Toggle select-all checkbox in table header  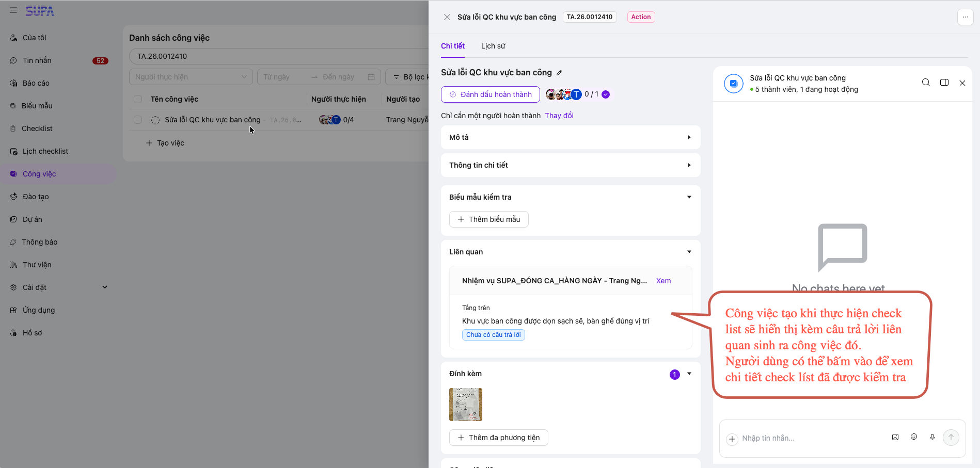tap(138, 99)
